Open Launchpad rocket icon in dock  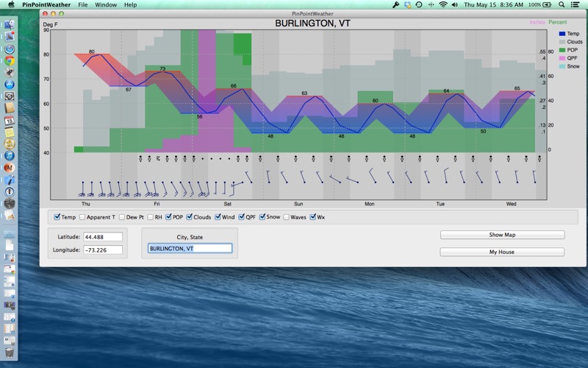[10, 72]
